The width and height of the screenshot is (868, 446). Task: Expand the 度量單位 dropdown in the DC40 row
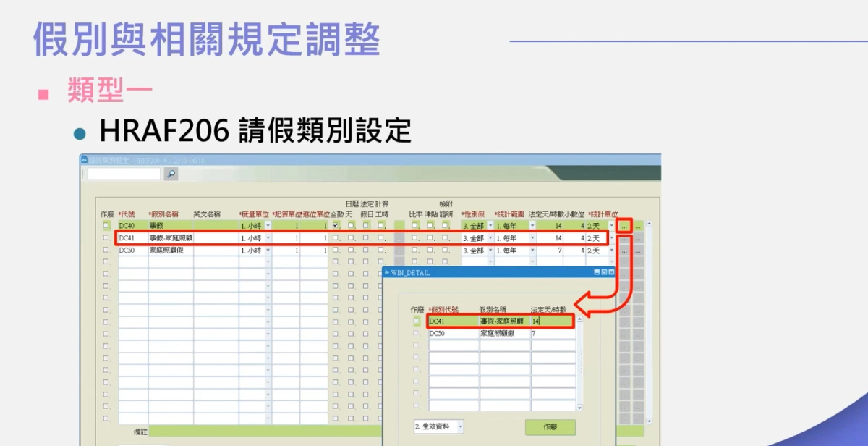click(268, 227)
